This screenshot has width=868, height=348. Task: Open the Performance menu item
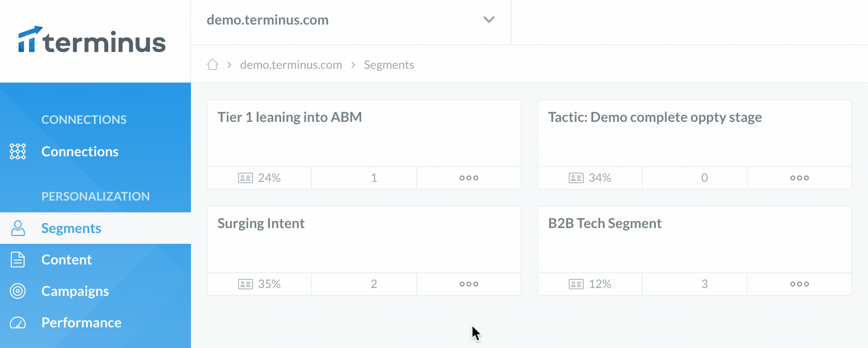[x=81, y=322]
